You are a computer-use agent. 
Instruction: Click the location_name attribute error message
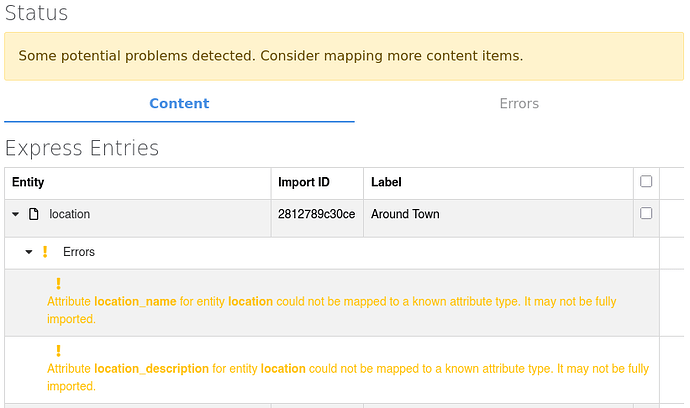coord(332,310)
